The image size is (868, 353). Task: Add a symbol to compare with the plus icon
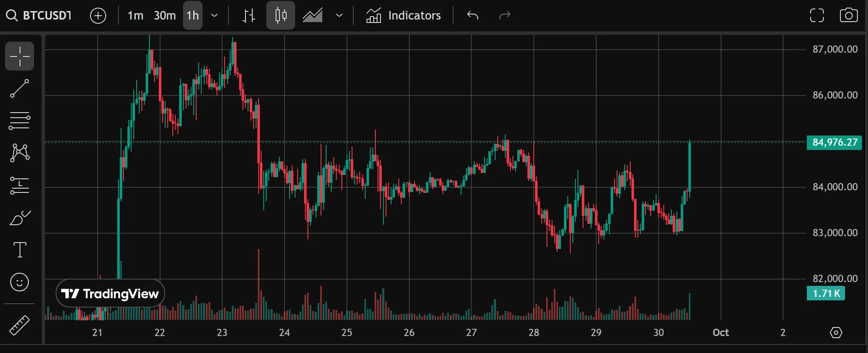click(98, 16)
